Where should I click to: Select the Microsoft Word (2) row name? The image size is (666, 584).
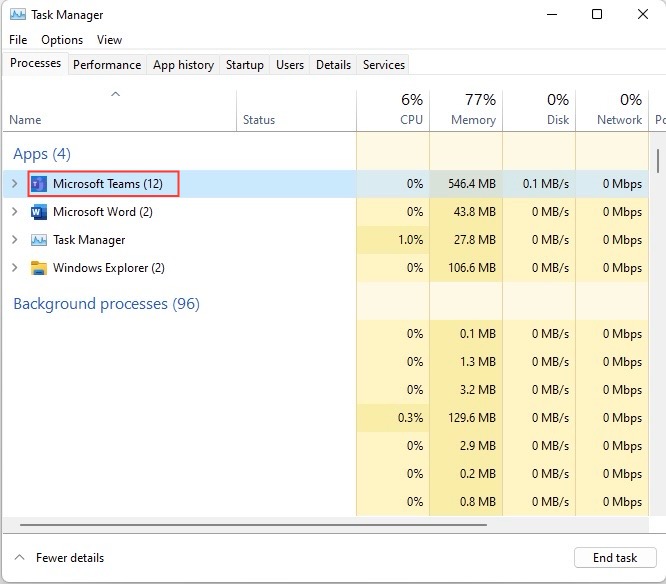102,212
